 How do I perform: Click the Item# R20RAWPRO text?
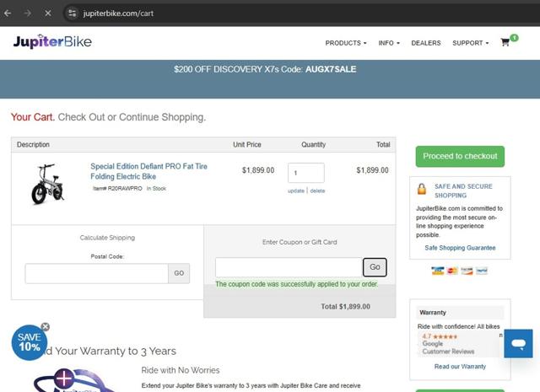(x=117, y=189)
